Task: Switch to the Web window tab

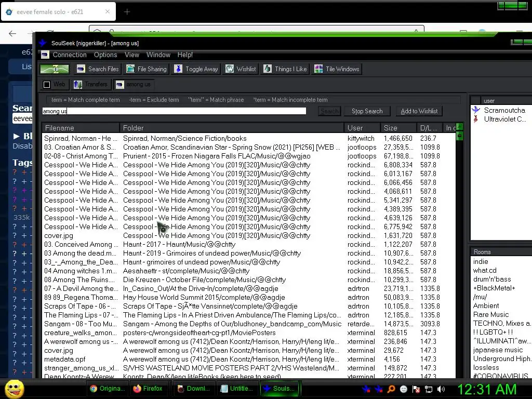Action: pyautogui.click(x=54, y=84)
